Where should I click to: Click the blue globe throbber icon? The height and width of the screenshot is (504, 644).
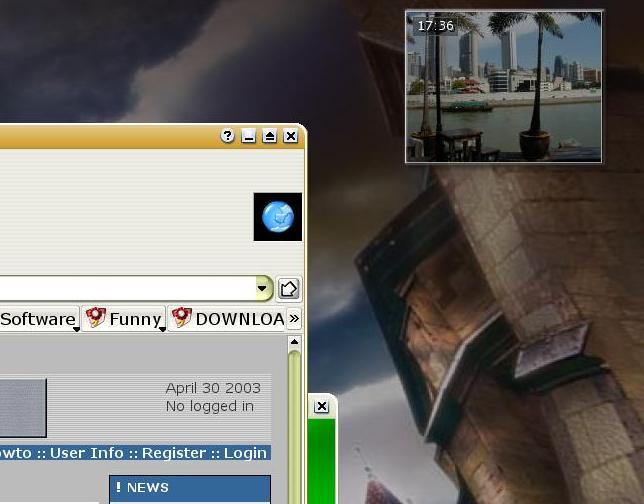[278, 216]
